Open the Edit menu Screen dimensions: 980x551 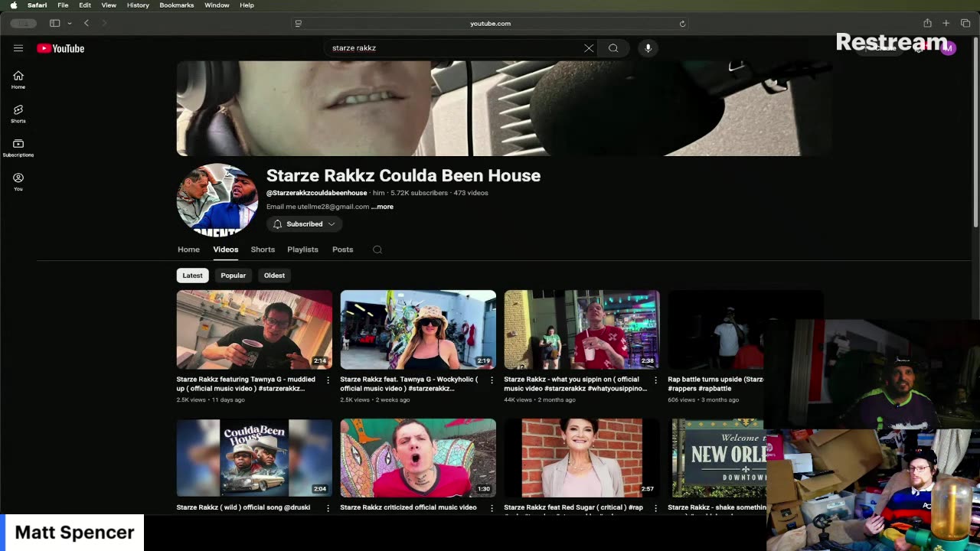coord(85,5)
